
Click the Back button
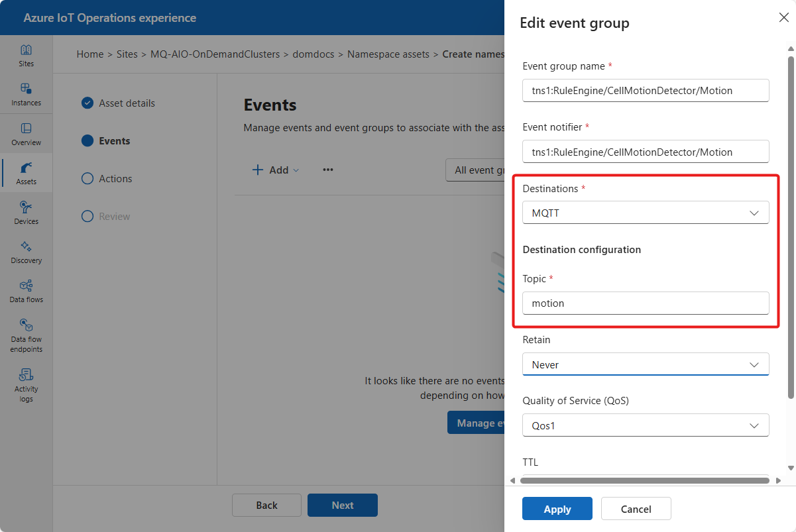tap(266, 505)
